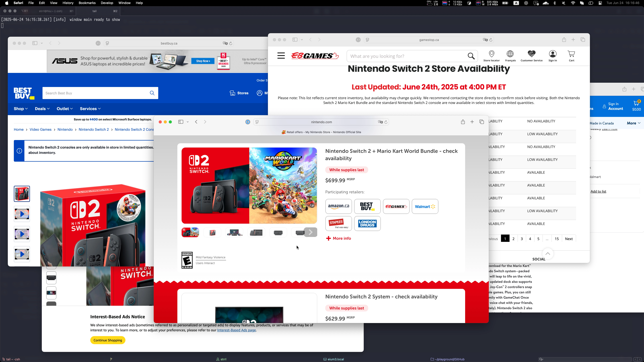This screenshot has height=362, width=644.
Task: Select the Stores icon on Best Buy
Action: pos(233,93)
